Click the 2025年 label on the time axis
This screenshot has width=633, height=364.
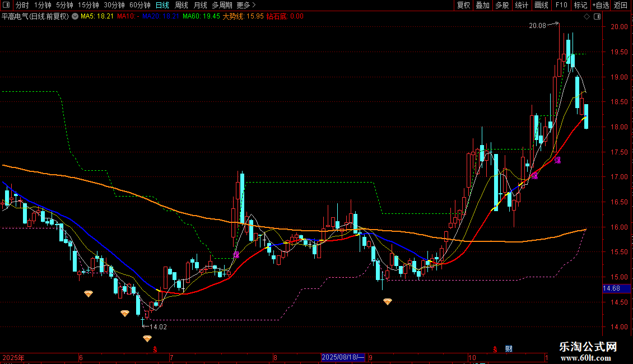[x=13, y=357]
